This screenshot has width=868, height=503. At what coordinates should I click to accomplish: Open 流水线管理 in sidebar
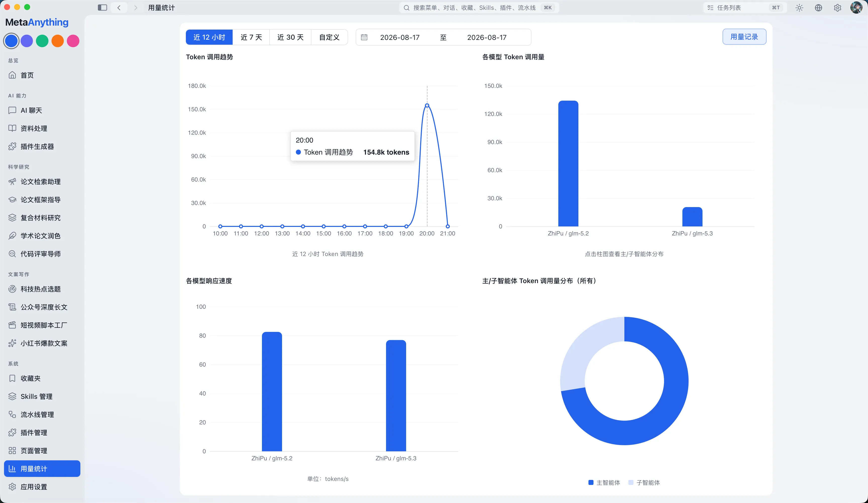42,414
